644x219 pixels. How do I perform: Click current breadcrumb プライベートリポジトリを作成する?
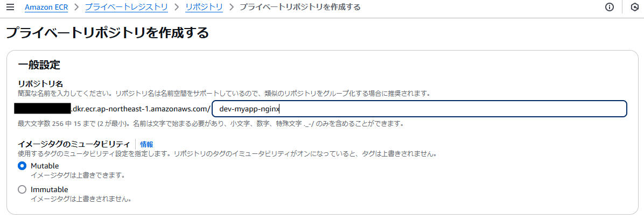300,8
